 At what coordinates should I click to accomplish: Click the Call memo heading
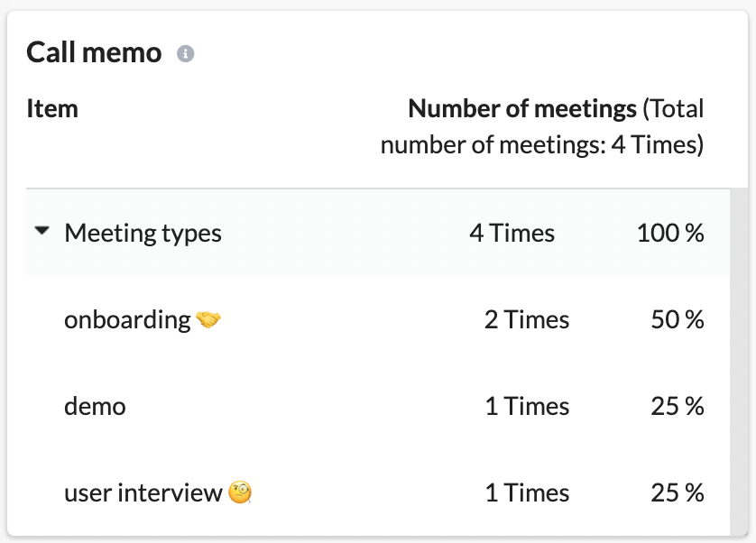pos(94,52)
